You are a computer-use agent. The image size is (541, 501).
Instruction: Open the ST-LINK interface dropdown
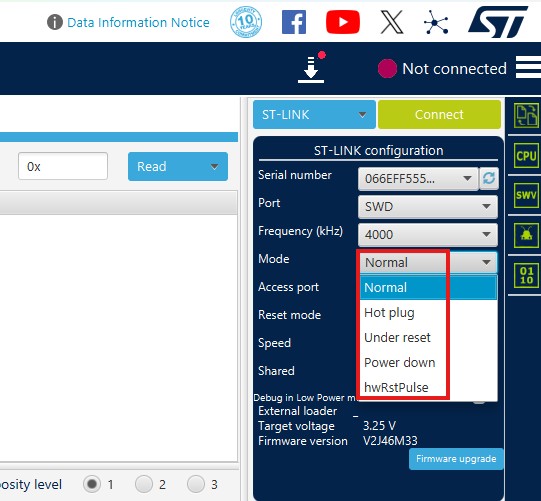314,115
